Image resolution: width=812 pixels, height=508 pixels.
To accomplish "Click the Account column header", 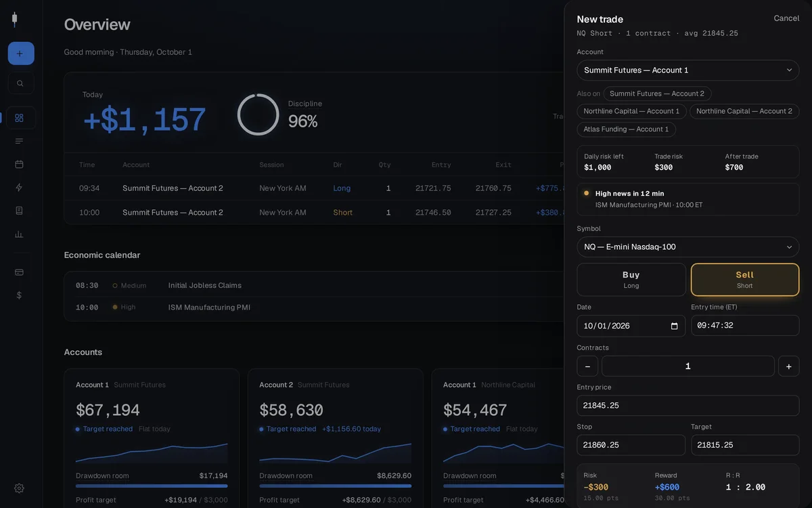I will [x=136, y=165].
